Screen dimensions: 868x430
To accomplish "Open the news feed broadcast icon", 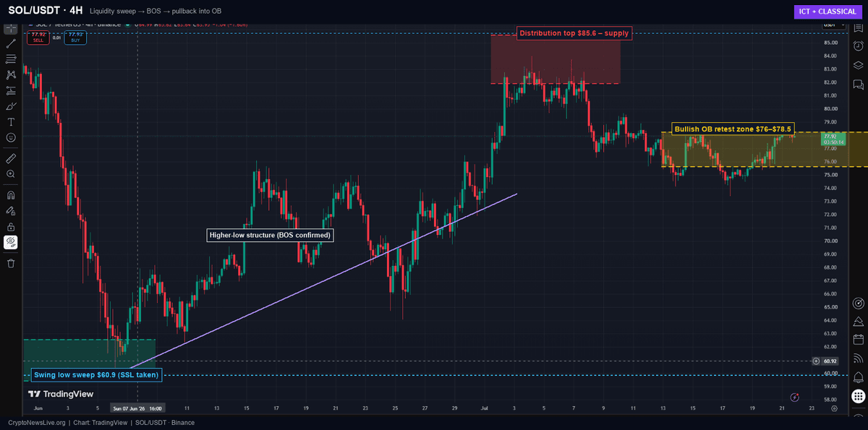I will [859, 358].
